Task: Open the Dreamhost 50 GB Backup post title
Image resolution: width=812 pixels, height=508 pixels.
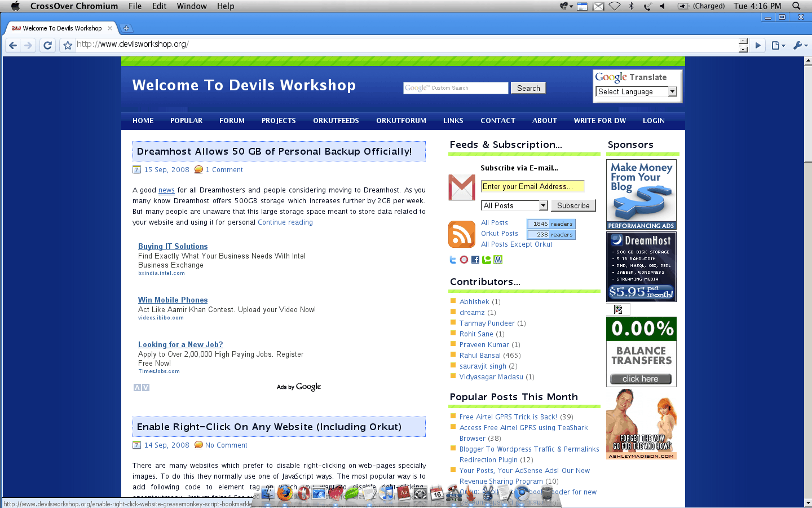Action: [274, 151]
